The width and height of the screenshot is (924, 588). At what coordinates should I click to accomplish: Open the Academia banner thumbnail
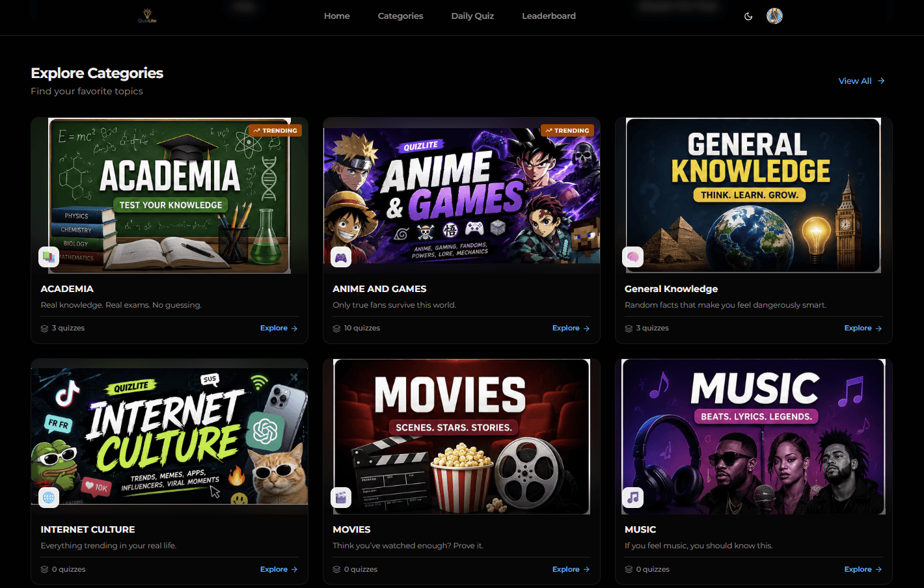point(169,195)
